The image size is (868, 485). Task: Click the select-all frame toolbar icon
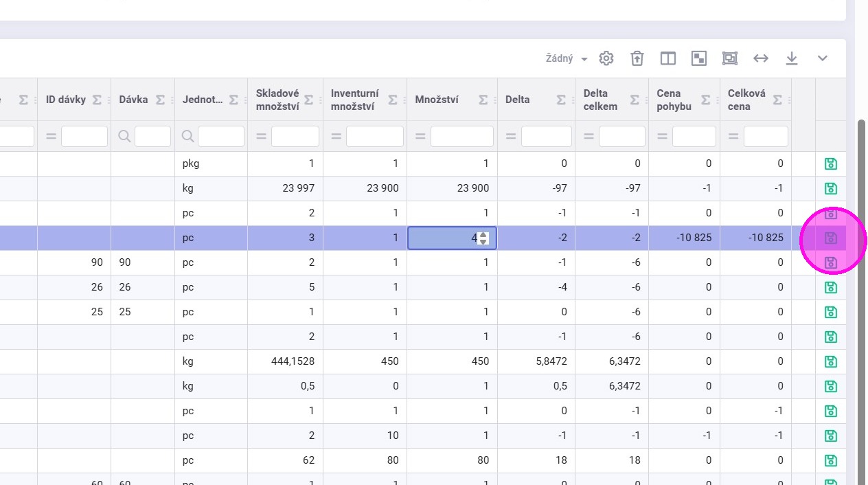coord(729,58)
